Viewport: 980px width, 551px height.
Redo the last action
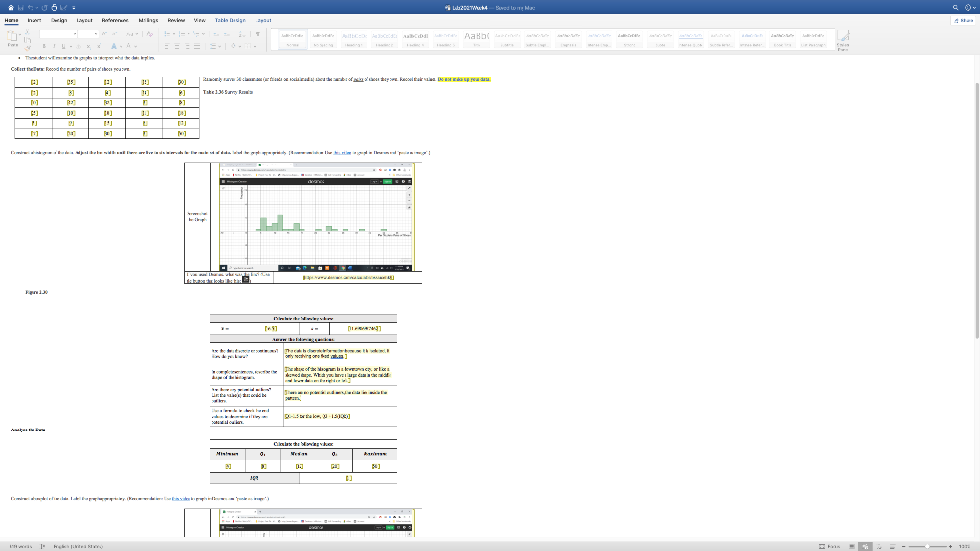pos(44,8)
